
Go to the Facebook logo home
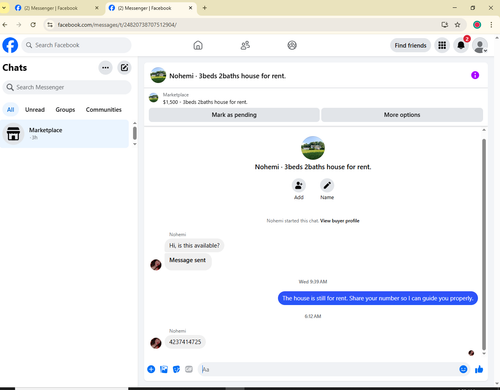[10, 45]
